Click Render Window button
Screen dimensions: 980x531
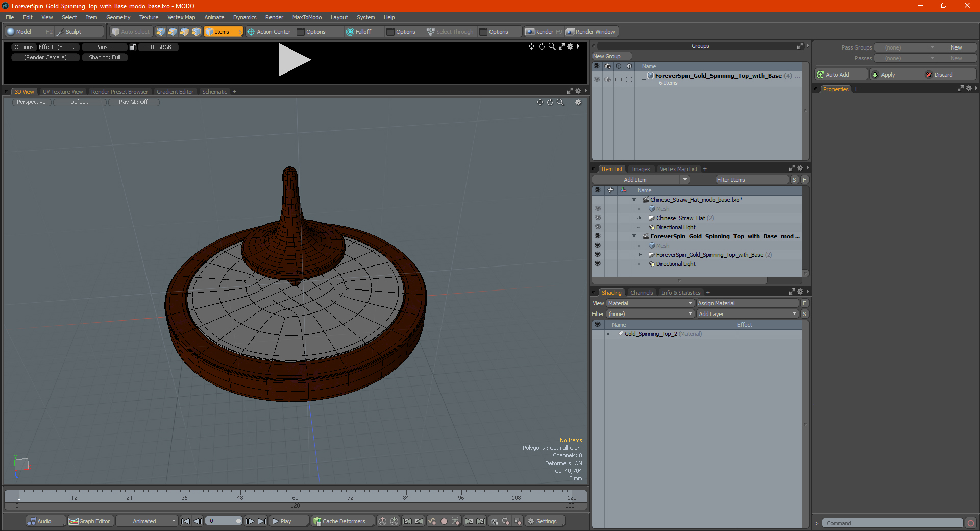(x=591, y=32)
